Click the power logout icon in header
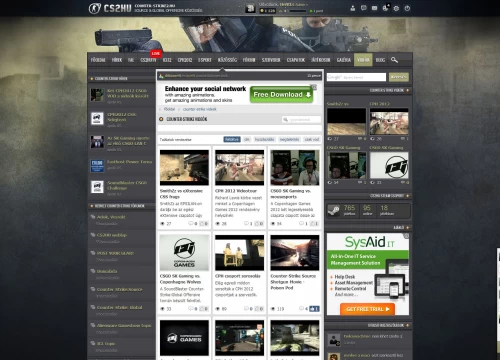This screenshot has height=360, width=500. click(x=407, y=8)
